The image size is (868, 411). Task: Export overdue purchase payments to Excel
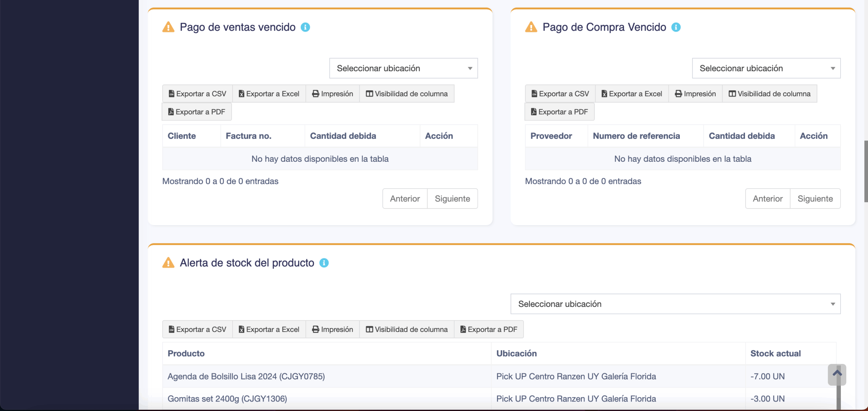(x=632, y=94)
